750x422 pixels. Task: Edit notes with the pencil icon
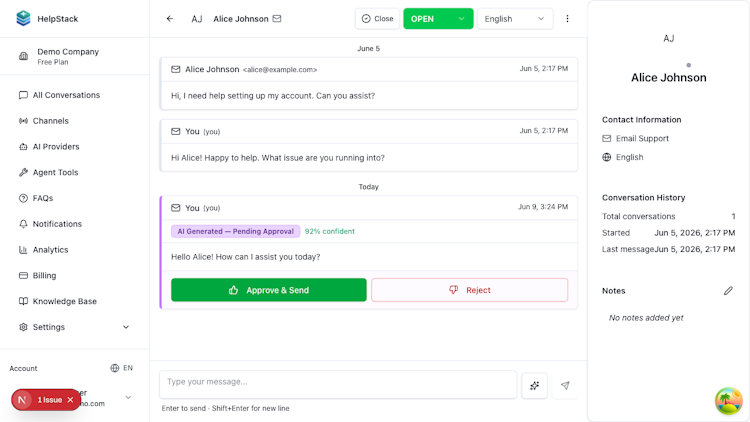(728, 291)
